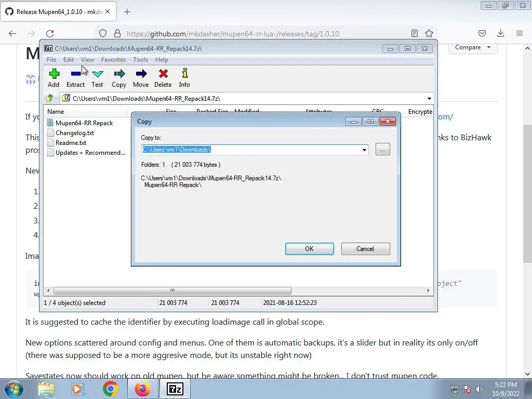
Task: Click the Firefox page vertical scrollbar
Action: 527,193
